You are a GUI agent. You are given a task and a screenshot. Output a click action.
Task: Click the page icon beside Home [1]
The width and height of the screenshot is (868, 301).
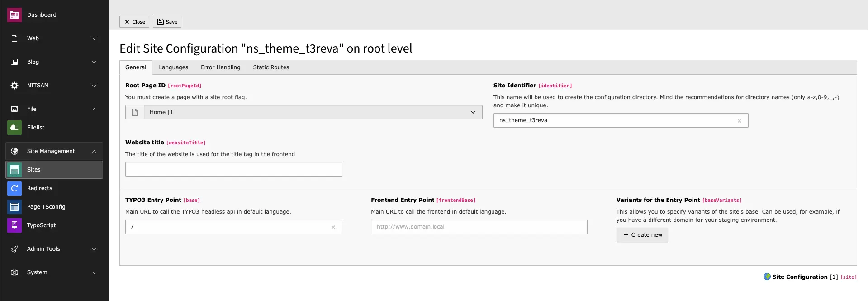135,112
